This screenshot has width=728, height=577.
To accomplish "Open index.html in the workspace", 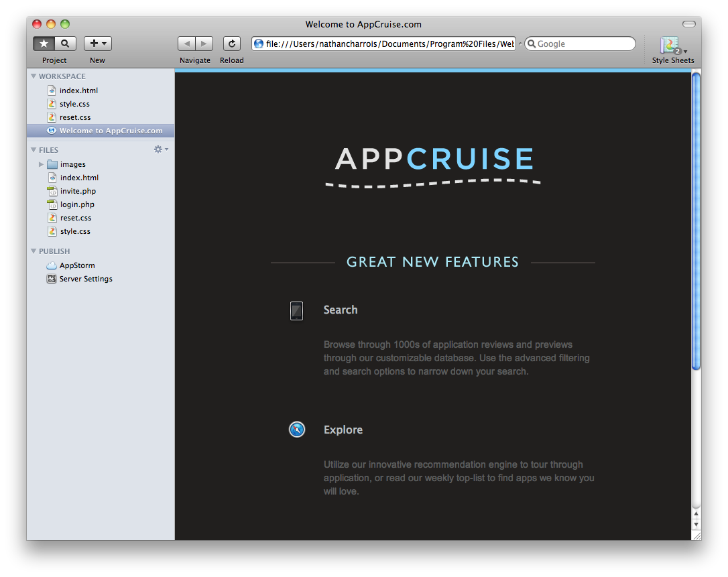I will 78,90.
